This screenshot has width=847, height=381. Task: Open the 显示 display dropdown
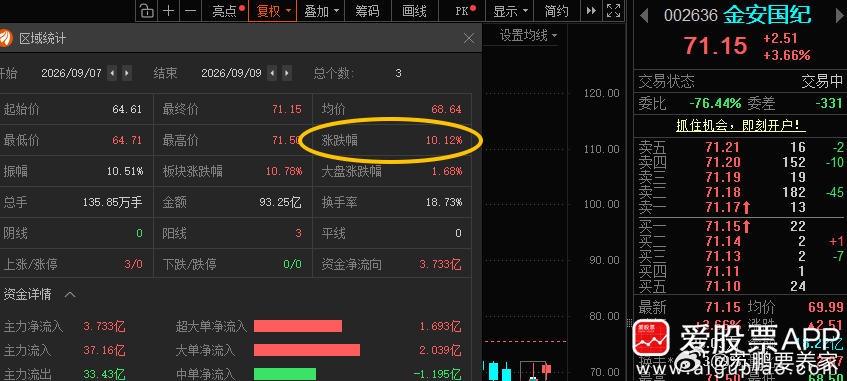point(510,11)
